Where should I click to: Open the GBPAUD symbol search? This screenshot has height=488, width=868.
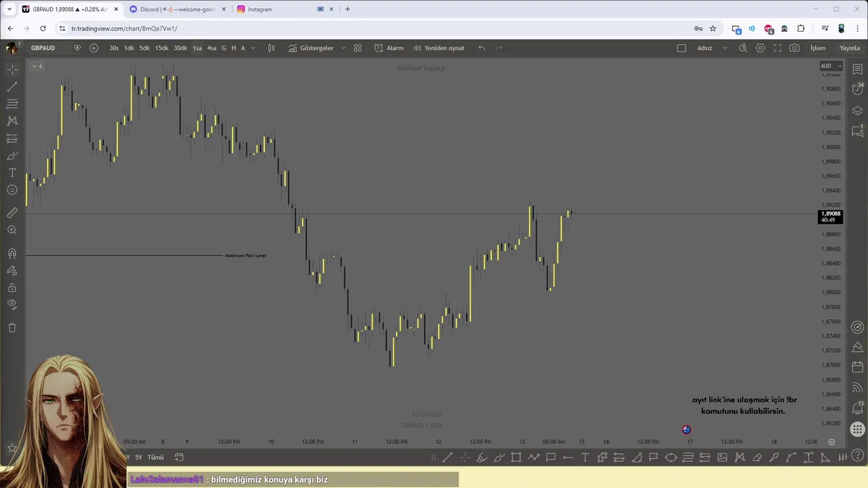point(43,48)
